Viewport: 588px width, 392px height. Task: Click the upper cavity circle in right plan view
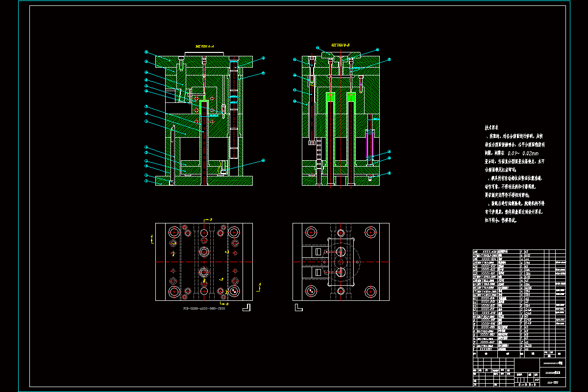[341, 251]
